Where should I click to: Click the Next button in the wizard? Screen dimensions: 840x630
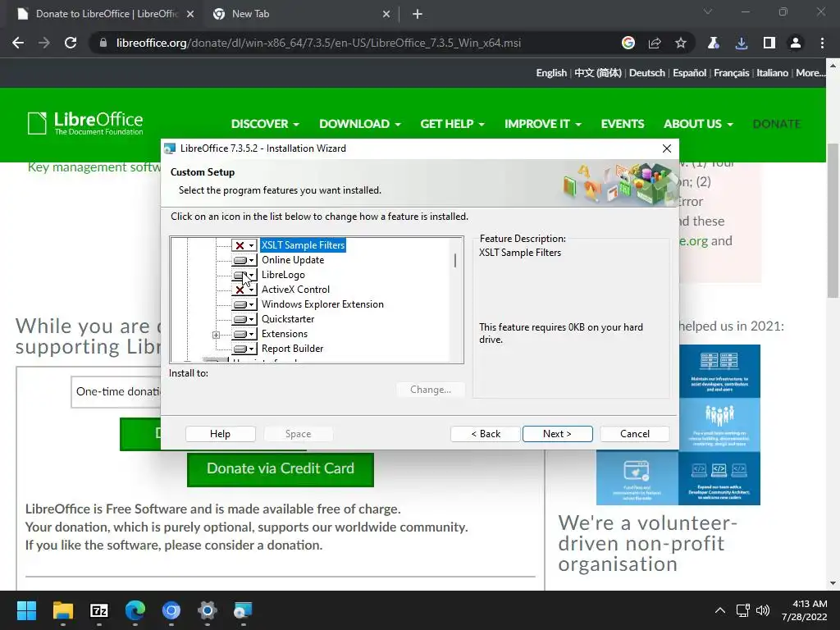[557, 434]
